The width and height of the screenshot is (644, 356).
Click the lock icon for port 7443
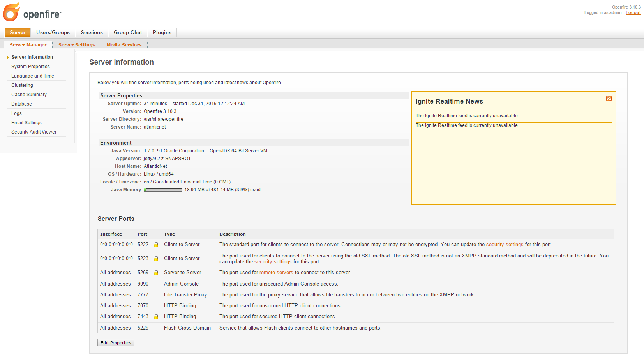coord(156,317)
